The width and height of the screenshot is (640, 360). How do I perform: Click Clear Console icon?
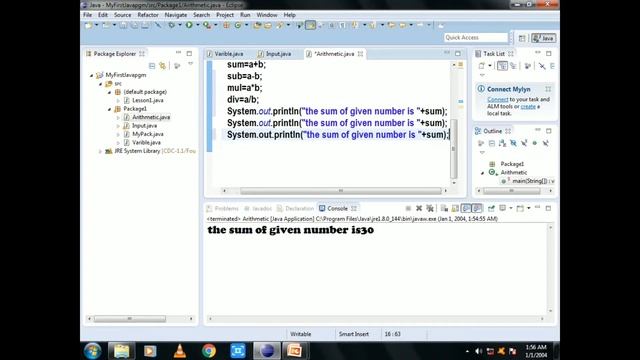pyautogui.click(x=444, y=208)
